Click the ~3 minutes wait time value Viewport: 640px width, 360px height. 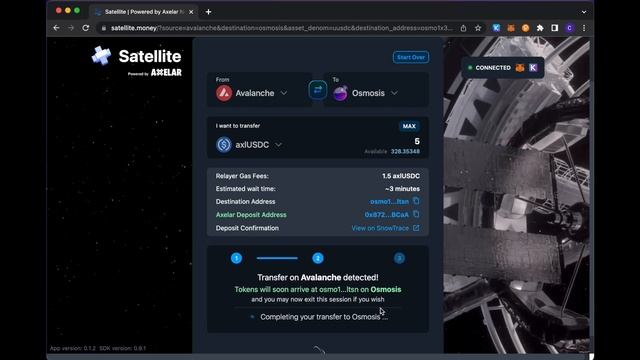point(402,189)
